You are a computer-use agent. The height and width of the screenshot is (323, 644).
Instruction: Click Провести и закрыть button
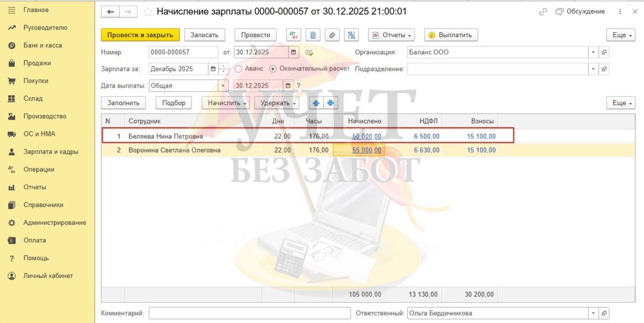[141, 35]
